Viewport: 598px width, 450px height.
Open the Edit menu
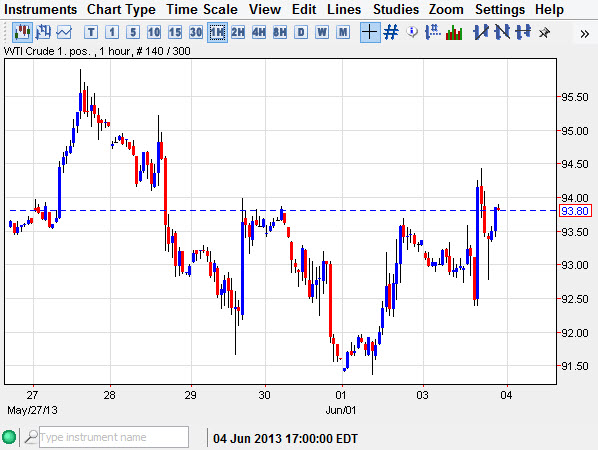click(x=304, y=9)
